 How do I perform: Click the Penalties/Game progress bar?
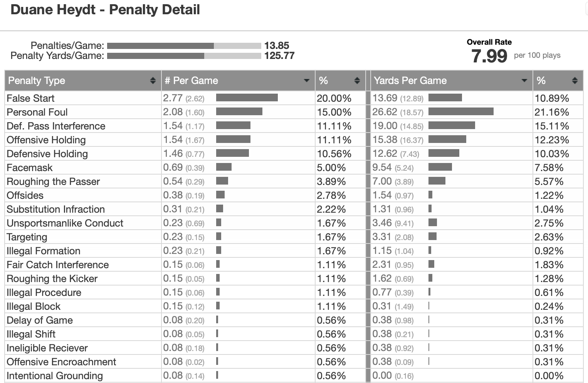click(x=184, y=45)
